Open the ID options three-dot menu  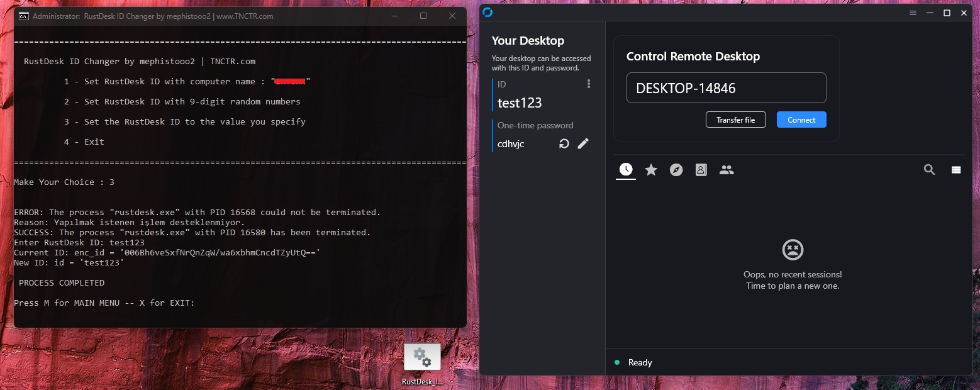point(589,83)
